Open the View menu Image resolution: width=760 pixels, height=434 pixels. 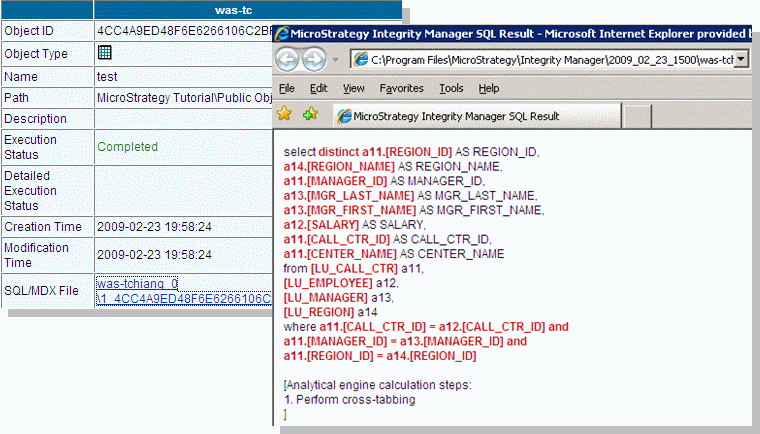coord(353,88)
